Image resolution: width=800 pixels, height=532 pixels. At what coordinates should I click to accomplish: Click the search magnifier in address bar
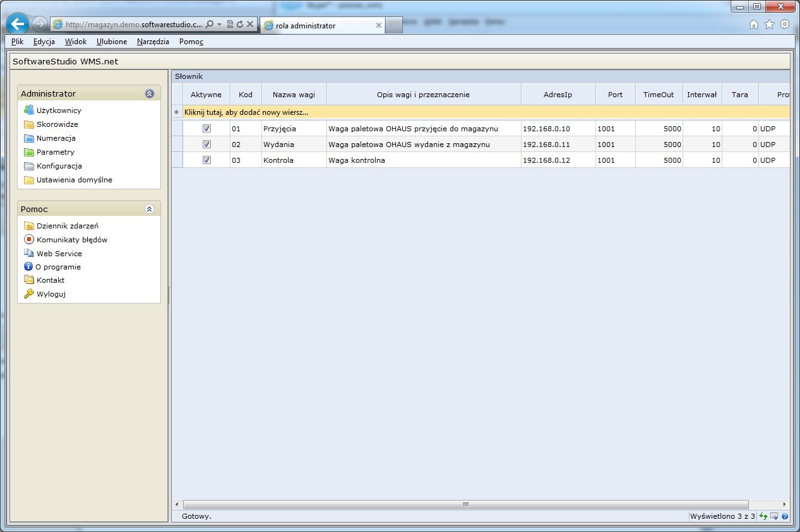pos(210,25)
